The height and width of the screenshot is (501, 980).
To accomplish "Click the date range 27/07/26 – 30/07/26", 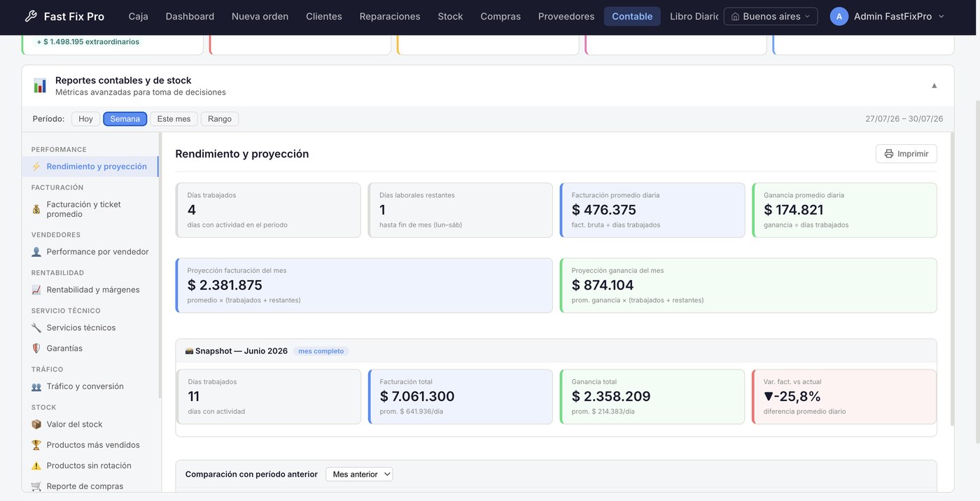I will [904, 119].
